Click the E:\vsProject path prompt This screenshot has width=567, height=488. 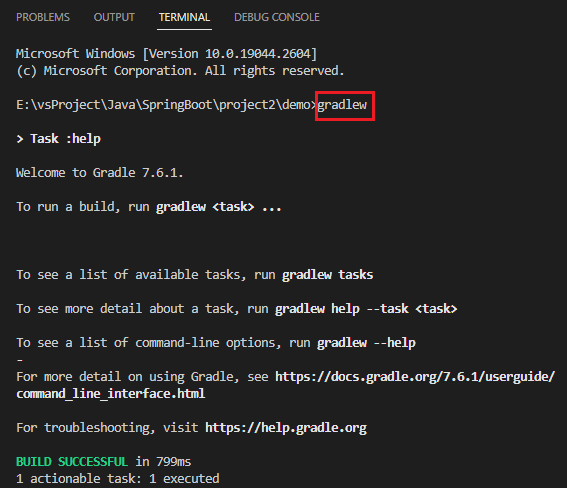(166, 105)
